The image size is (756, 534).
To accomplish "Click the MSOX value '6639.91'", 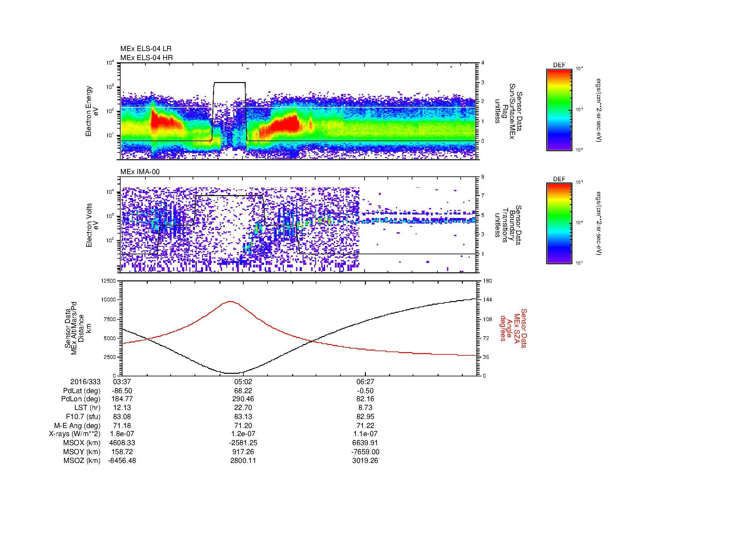I will pyautogui.click(x=365, y=443).
